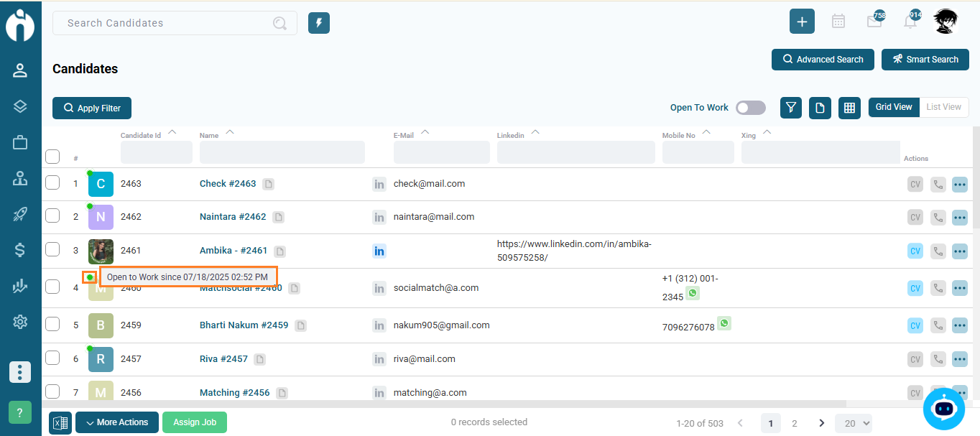Open the page size 20 dropdown
The height and width of the screenshot is (436, 980).
click(x=853, y=424)
